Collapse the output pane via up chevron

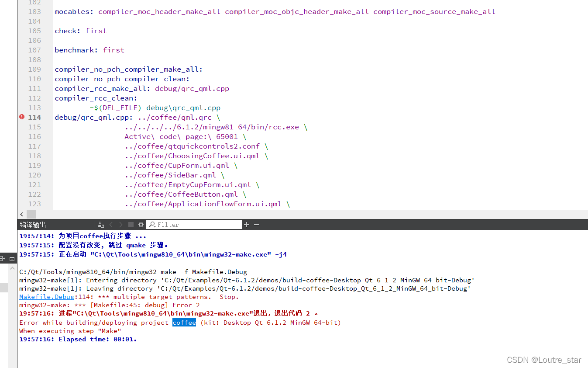coord(12,269)
